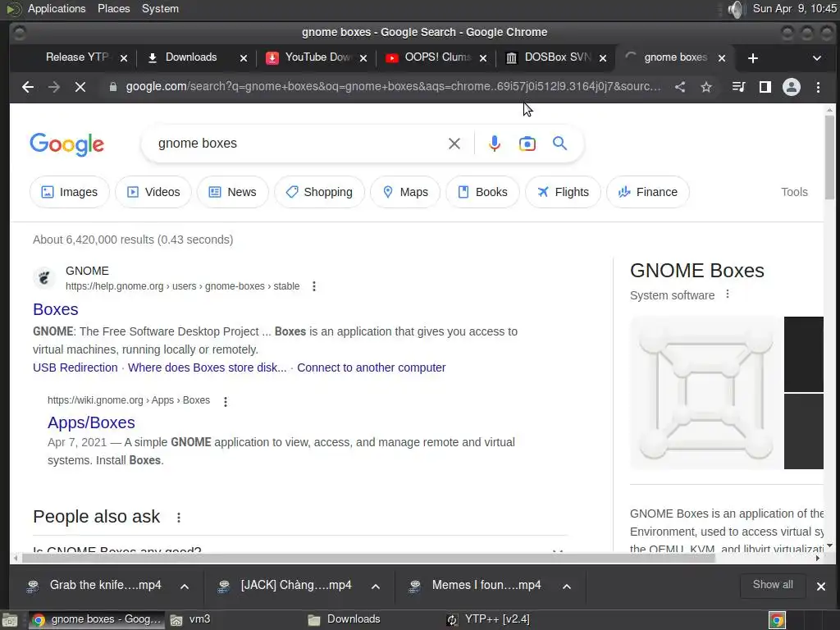Screen dimensions: 840x630
Task: Open the System menu
Action: pyautogui.click(x=160, y=8)
